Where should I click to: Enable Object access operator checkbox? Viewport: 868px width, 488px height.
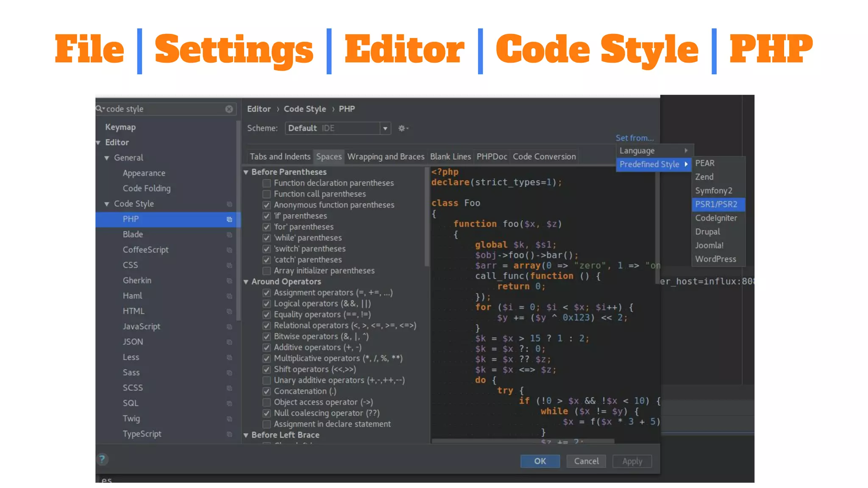pos(267,402)
